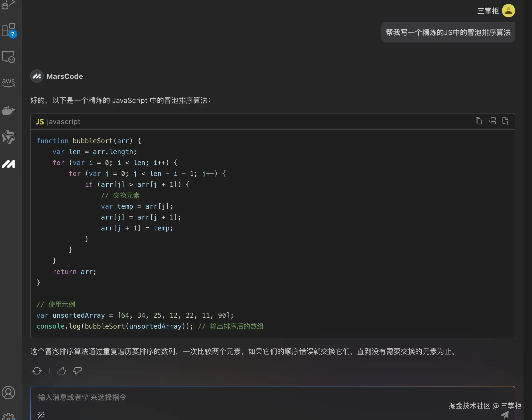Focus the message input field
This screenshot has height=420, width=532.
pyautogui.click(x=272, y=397)
